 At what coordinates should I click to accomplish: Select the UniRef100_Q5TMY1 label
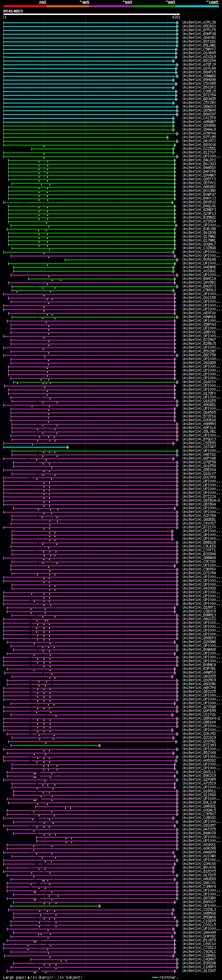(x=199, y=183)
